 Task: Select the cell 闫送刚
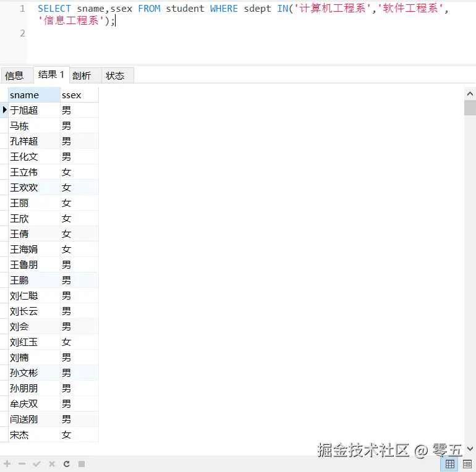point(34,419)
